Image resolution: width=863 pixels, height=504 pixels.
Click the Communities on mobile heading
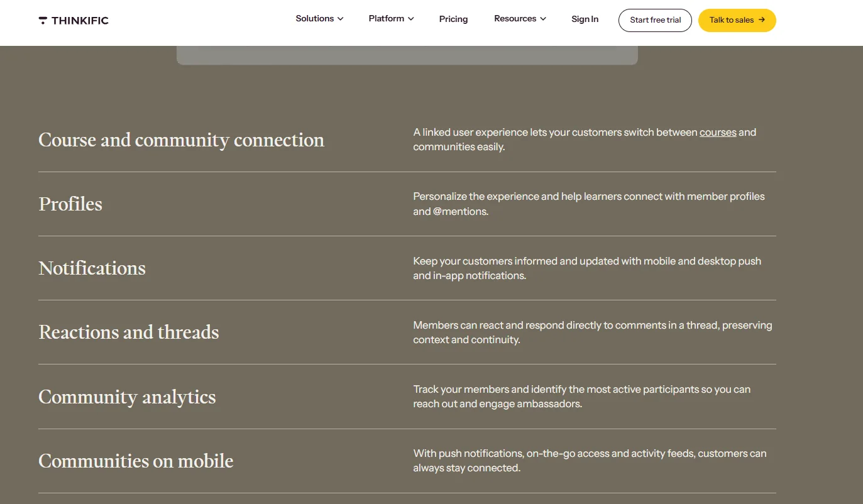[x=135, y=461]
